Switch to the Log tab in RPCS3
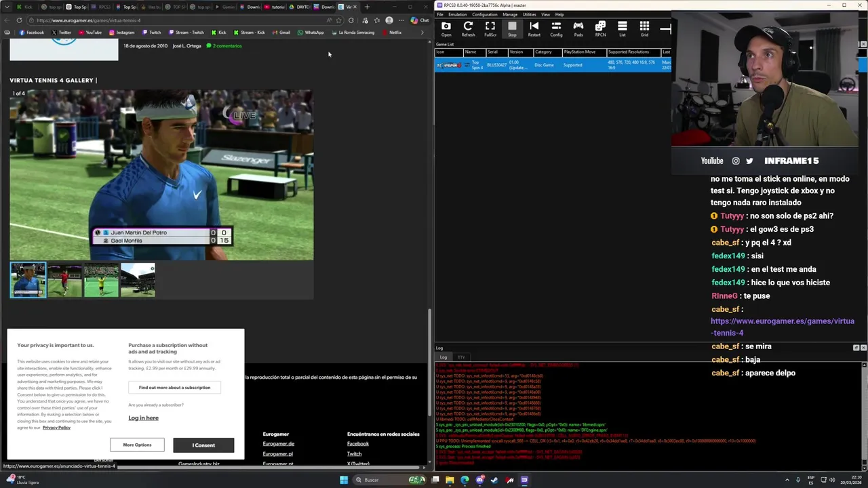This screenshot has height=488, width=868. (443, 357)
